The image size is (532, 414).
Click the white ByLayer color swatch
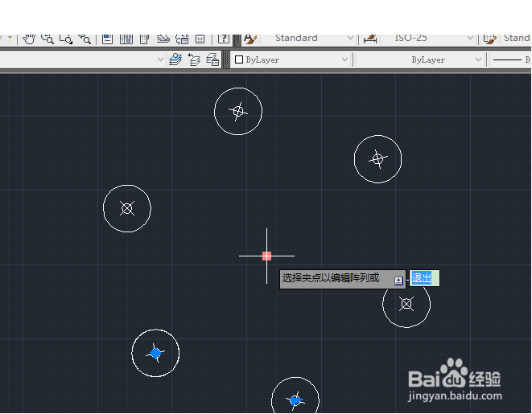pyautogui.click(x=239, y=59)
